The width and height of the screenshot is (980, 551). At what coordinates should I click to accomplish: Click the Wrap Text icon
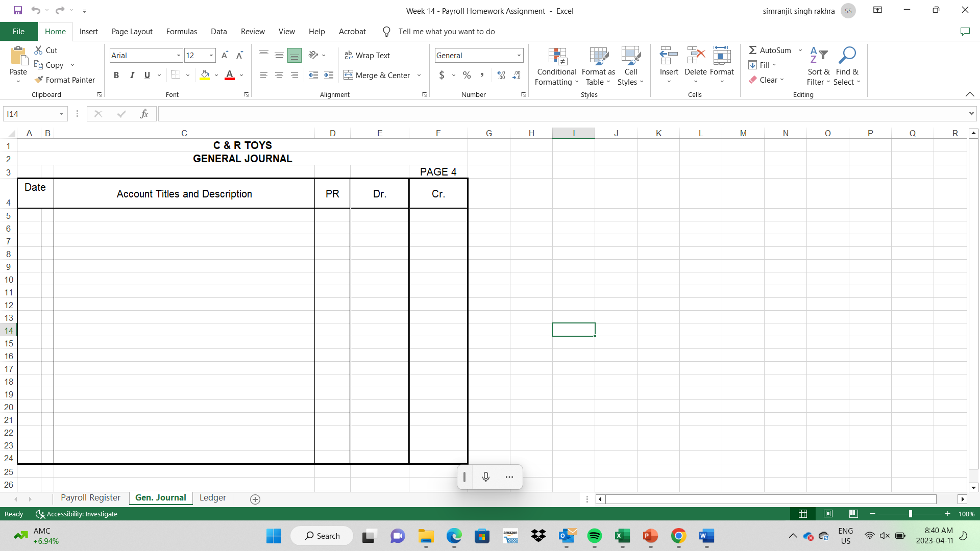click(x=349, y=55)
